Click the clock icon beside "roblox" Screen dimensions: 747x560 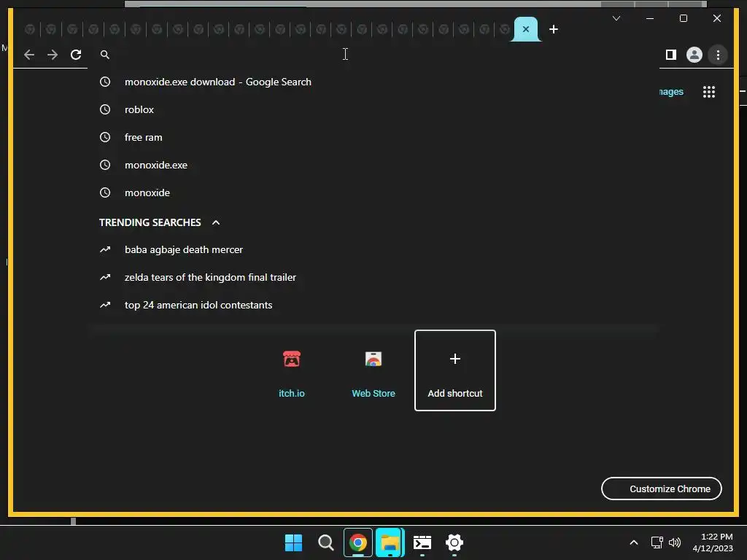tap(105, 109)
